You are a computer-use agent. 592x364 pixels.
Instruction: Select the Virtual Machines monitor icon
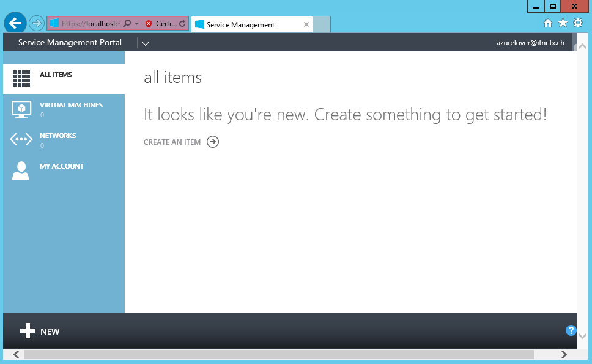21,109
